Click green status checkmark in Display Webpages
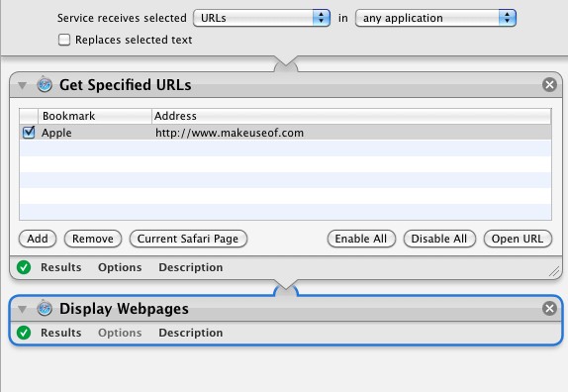 [x=24, y=333]
